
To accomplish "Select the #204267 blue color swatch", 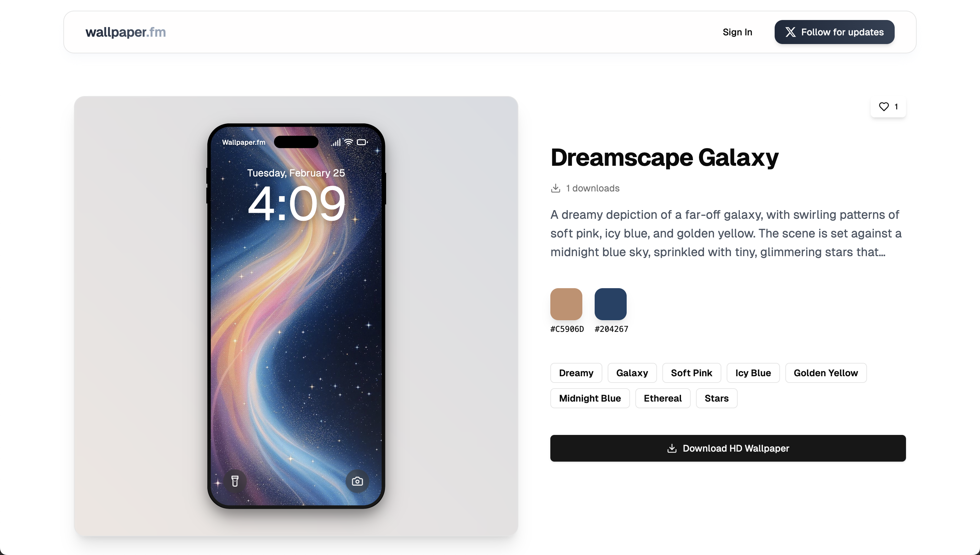I will 610,304.
